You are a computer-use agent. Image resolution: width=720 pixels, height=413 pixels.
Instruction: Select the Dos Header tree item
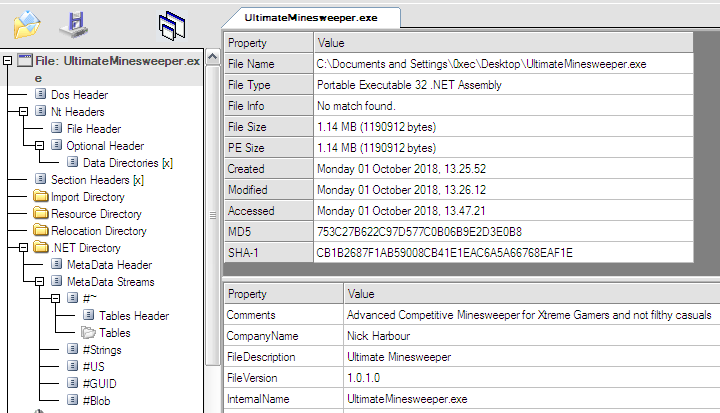pos(79,95)
